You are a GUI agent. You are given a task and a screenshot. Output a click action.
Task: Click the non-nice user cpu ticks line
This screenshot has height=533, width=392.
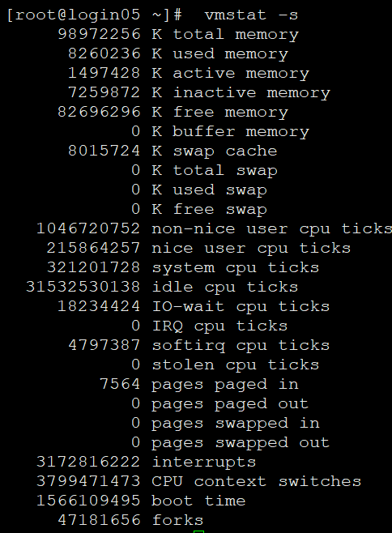tap(214, 228)
